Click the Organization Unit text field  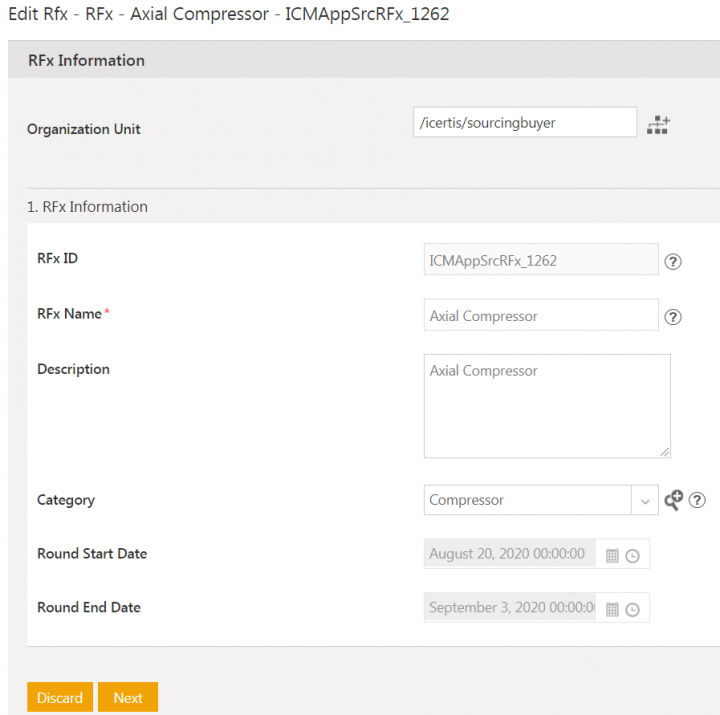524,123
